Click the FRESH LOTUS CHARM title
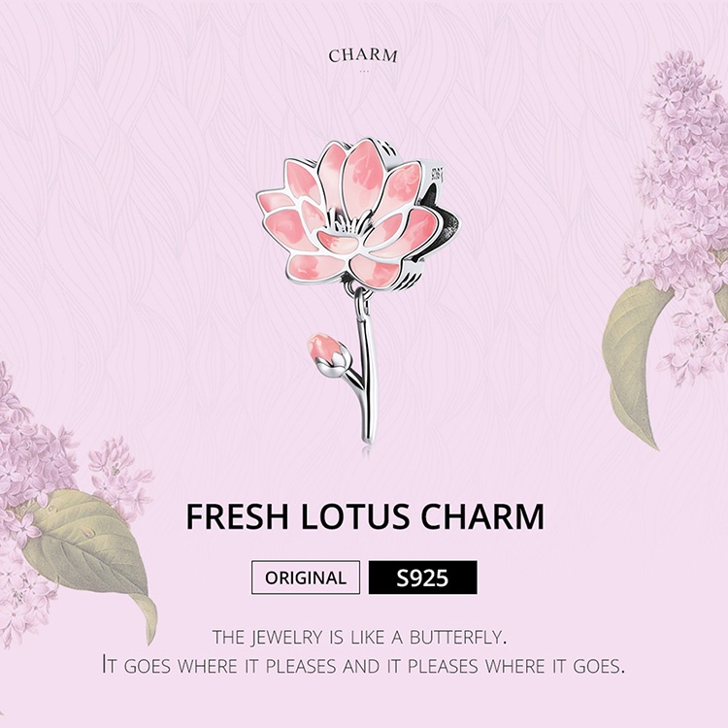Screen dimensions: 728x728 click(365, 516)
